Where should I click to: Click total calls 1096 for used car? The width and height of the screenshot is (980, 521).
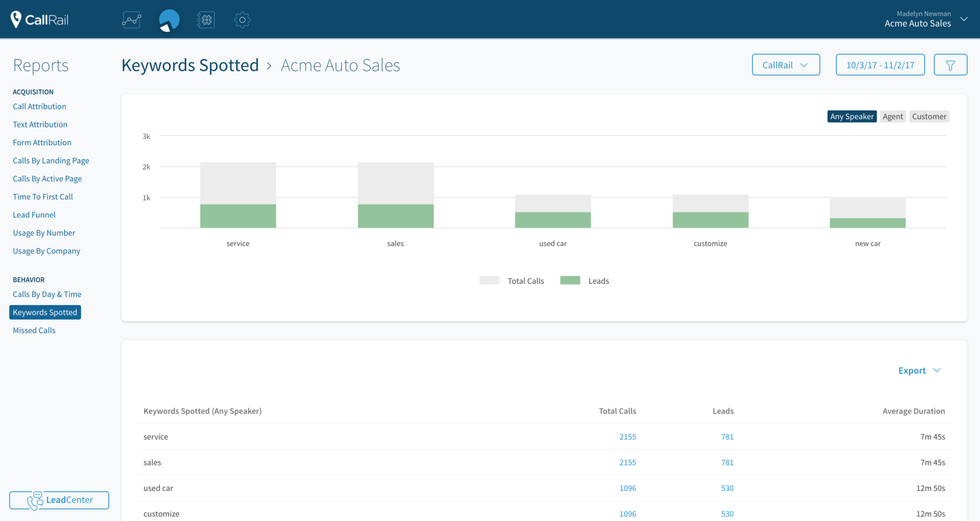pos(628,488)
